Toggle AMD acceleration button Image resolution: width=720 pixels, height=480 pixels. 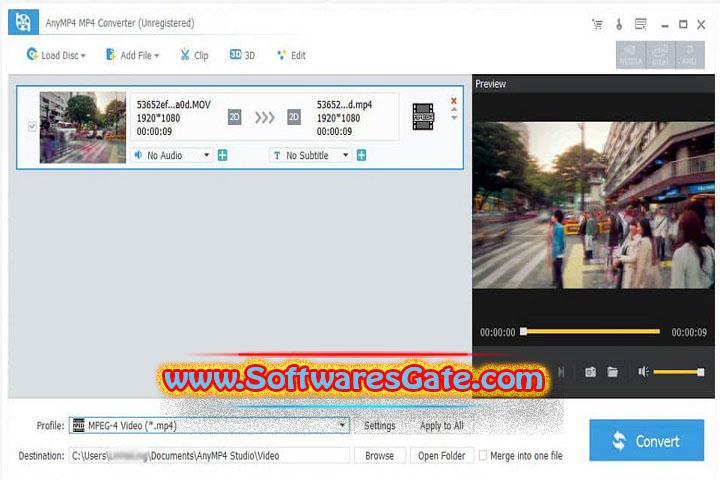pos(690,55)
